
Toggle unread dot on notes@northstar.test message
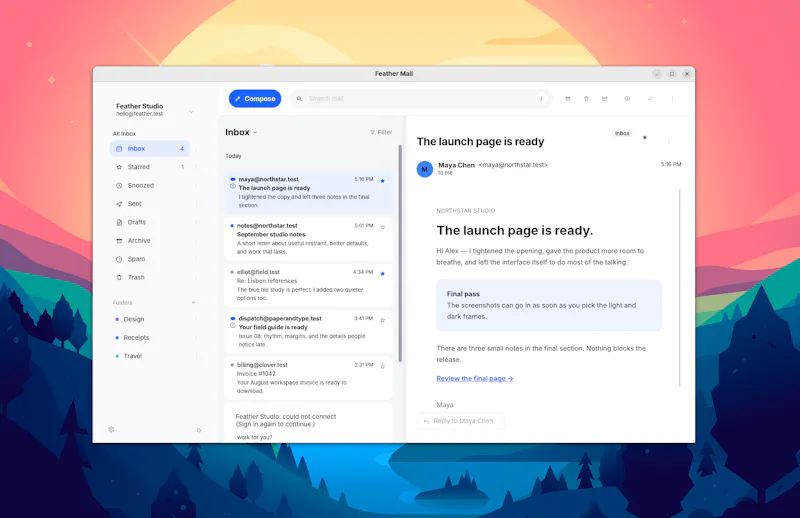click(x=232, y=226)
